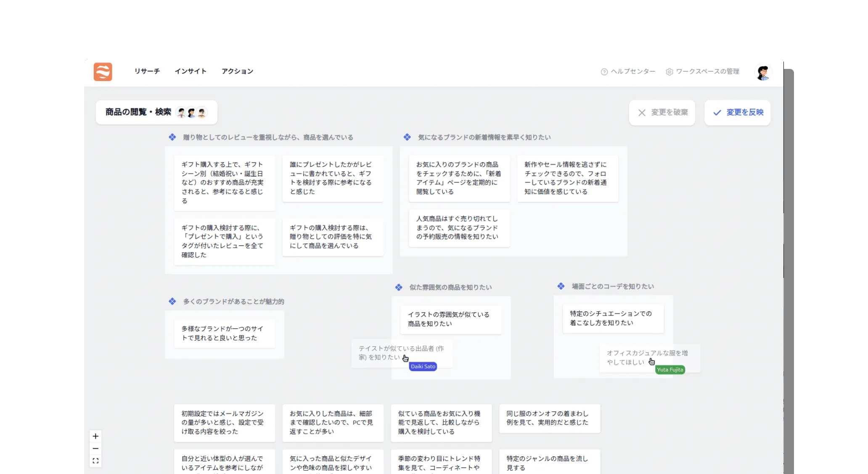Screen dimensions: 868x474
Task: Open the user profile avatar
Action: (763, 72)
